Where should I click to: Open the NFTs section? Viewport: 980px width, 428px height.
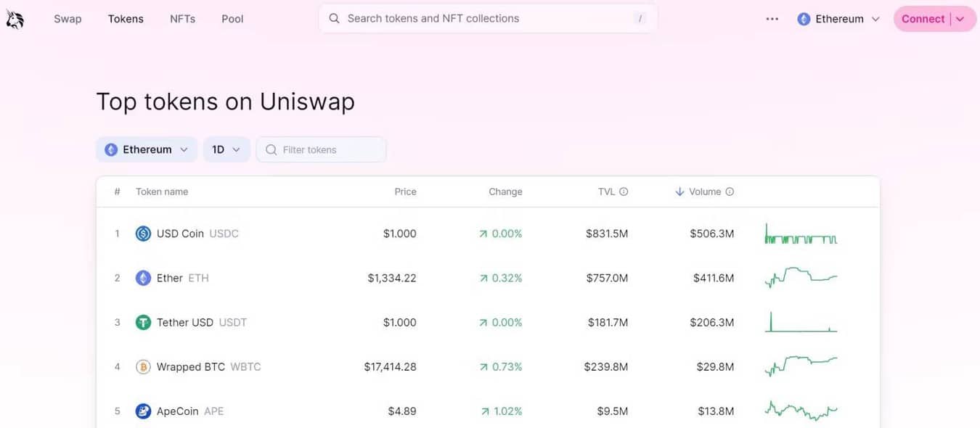click(x=182, y=18)
